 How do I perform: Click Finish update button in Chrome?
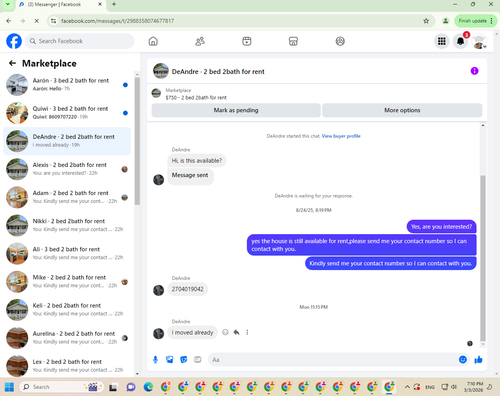tap(475, 21)
